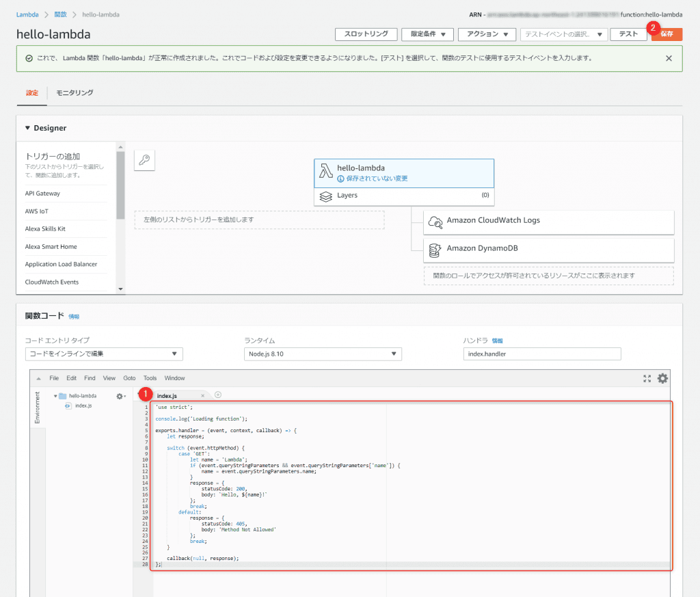This screenshot has width=700, height=597.
Task: Switch to the モニタリング tab
Action: click(75, 93)
